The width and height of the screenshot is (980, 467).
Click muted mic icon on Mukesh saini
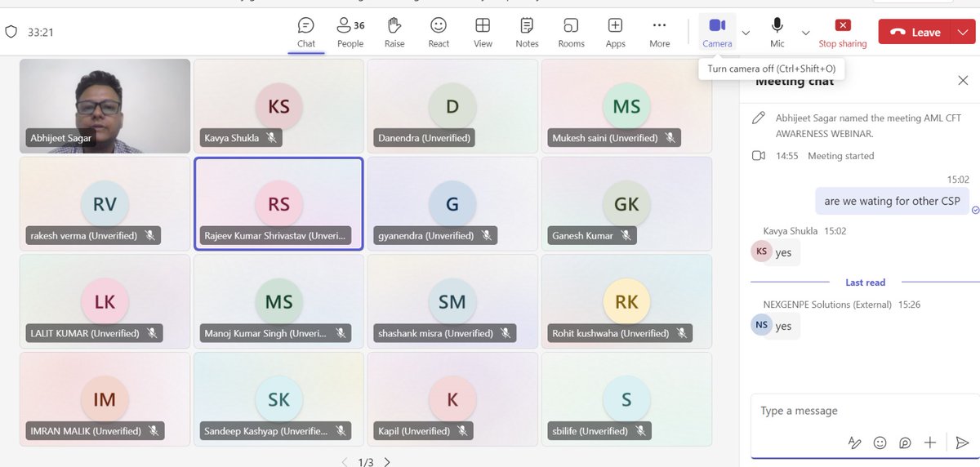pyautogui.click(x=670, y=138)
